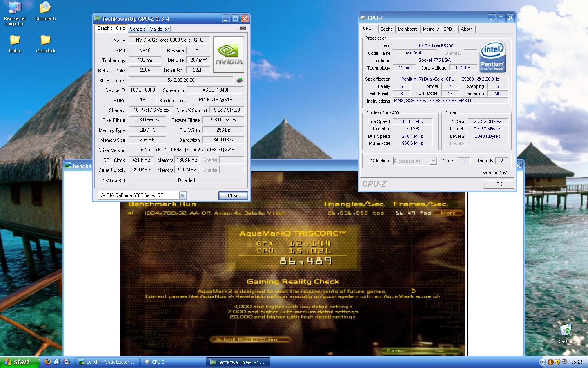Click the Bus Speed 240.1 MHz value
This screenshot has height=368, width=588.
(412, 136)
